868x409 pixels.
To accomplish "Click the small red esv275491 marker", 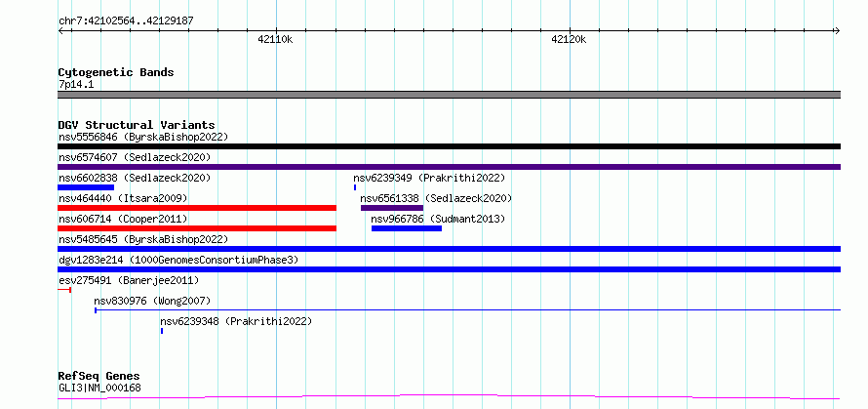I will [64, 290].
